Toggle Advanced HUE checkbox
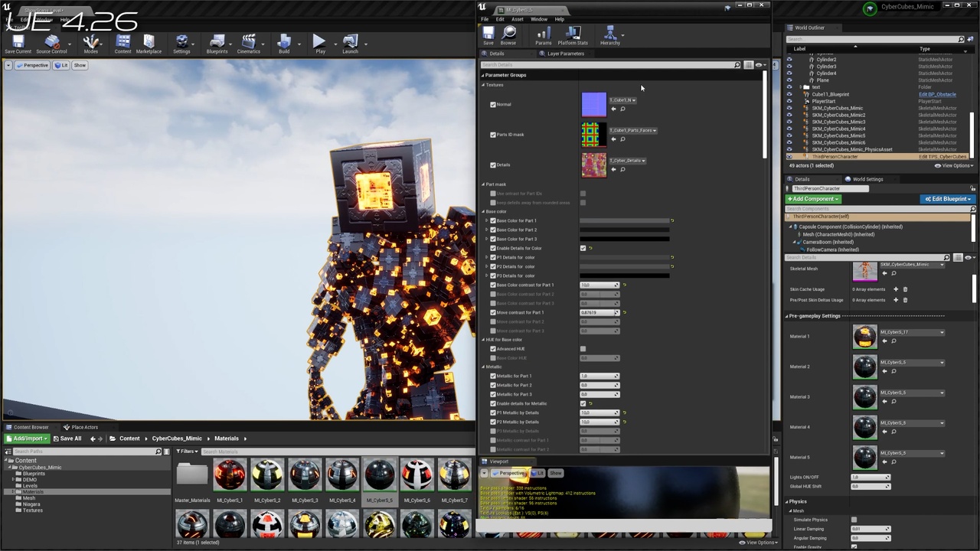 click(583, 349)
